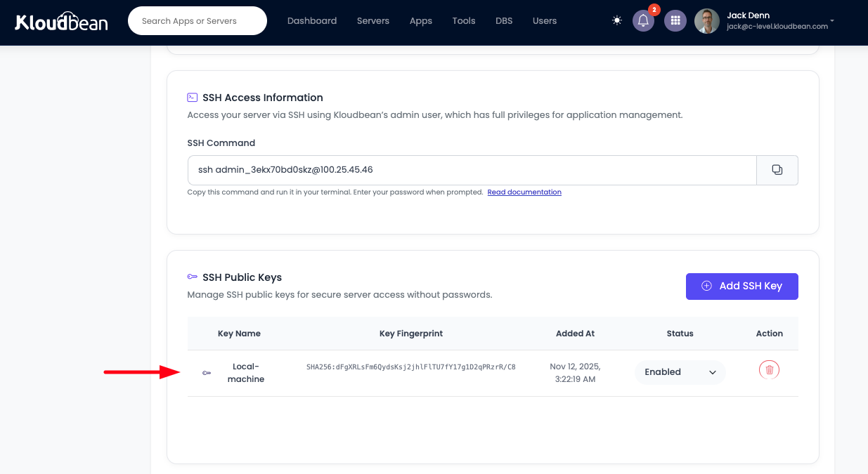Click the terminal icon beside SSH Access Information
Screen dimensions: 868x474
192,97
